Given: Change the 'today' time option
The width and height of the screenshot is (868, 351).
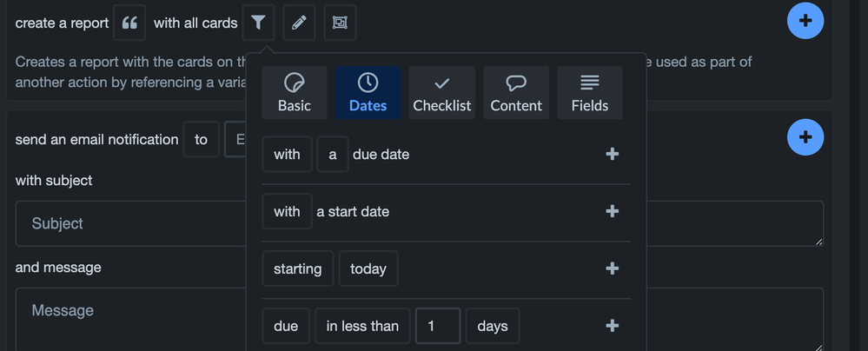Looking at the screenshot, I should (368, 269).
